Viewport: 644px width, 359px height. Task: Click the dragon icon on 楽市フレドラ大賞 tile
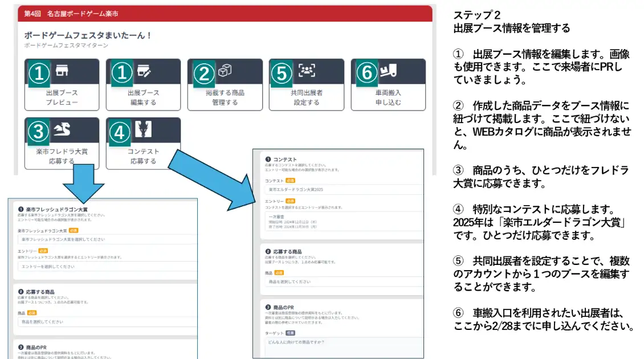pyautogui.click(x=62, y=130)
